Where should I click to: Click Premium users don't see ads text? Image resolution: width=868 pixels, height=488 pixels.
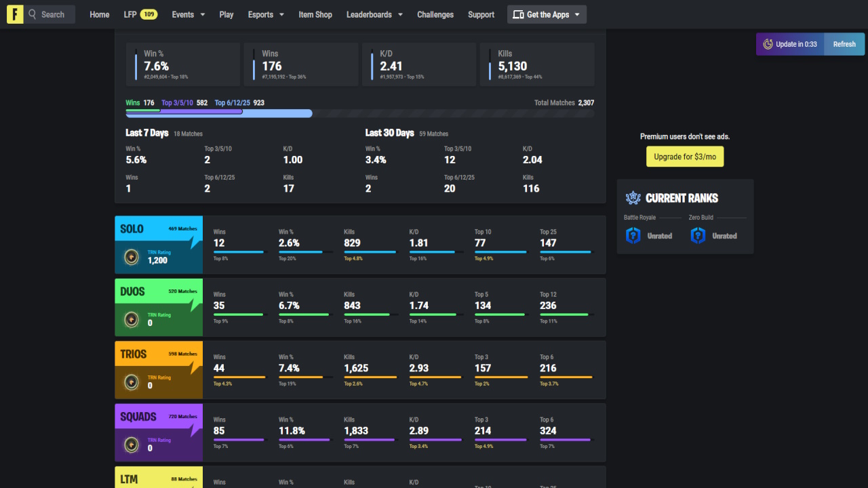685,136
